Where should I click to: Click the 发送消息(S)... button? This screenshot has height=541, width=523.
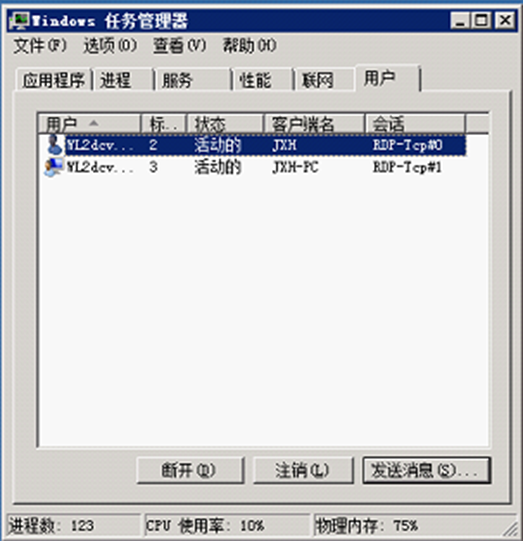[426, 471]
